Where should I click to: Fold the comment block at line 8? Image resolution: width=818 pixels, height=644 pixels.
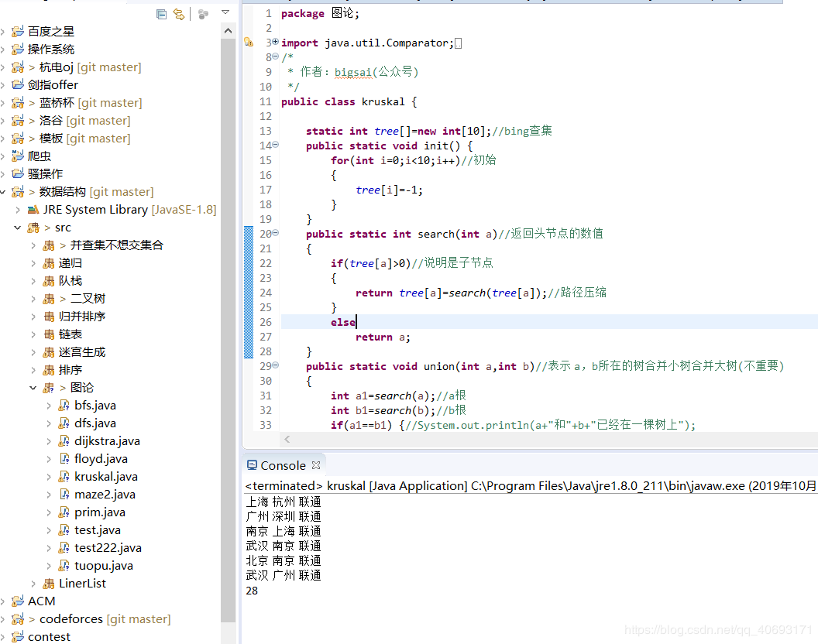276,57
